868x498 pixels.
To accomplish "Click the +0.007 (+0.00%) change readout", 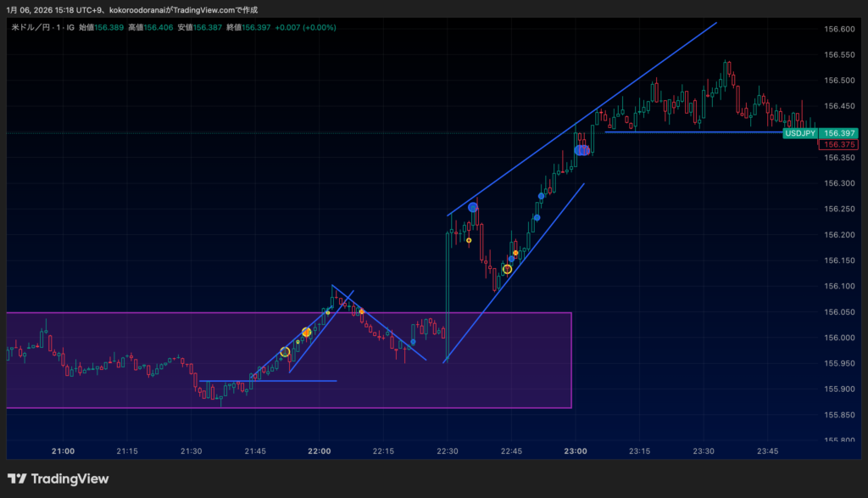I will [x=305, y=27].
